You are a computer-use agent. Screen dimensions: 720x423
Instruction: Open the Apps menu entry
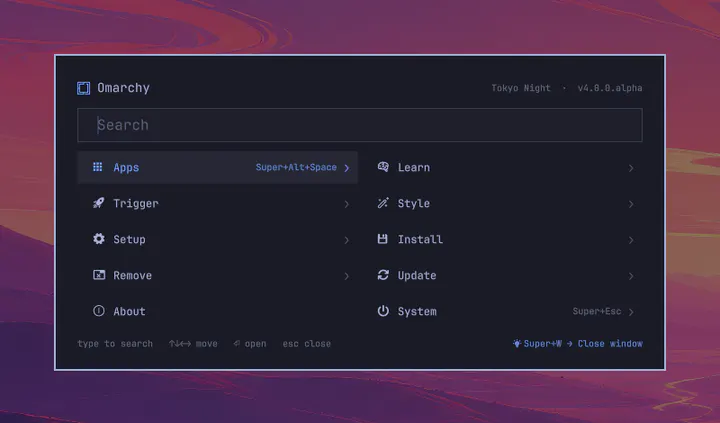point(218,168)
